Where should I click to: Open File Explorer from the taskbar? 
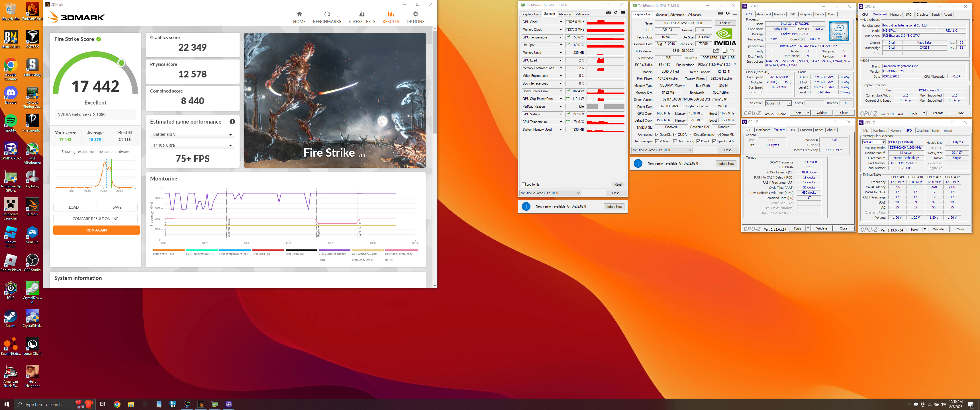pos(131,404)
